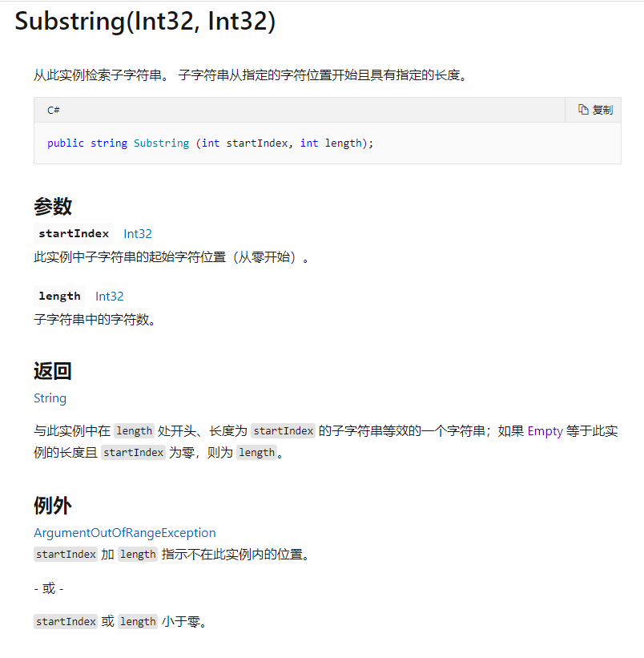
Task: Follow the purple Empty link
Action: coord(545,431)
